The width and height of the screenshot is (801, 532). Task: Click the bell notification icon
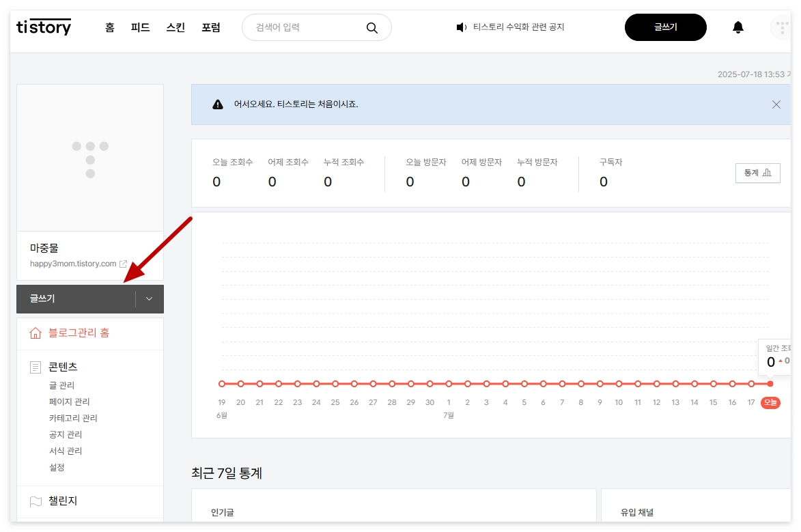[x=738, y=27]
